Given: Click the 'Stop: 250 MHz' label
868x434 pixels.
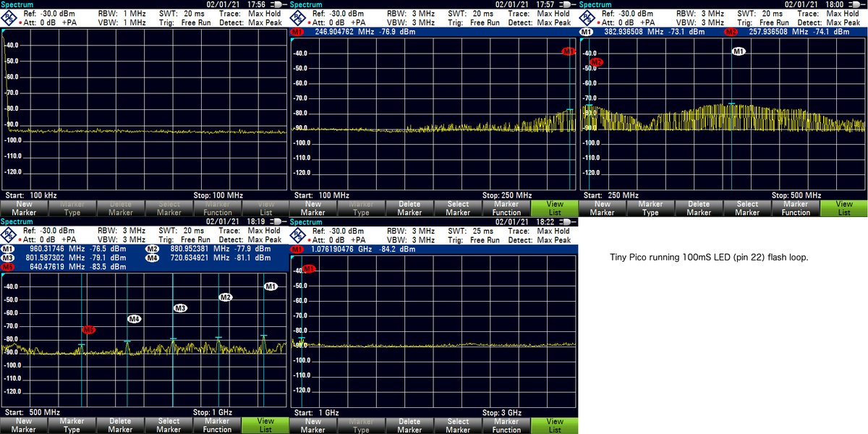Looking at the screenshot, I should coord(506,195).
